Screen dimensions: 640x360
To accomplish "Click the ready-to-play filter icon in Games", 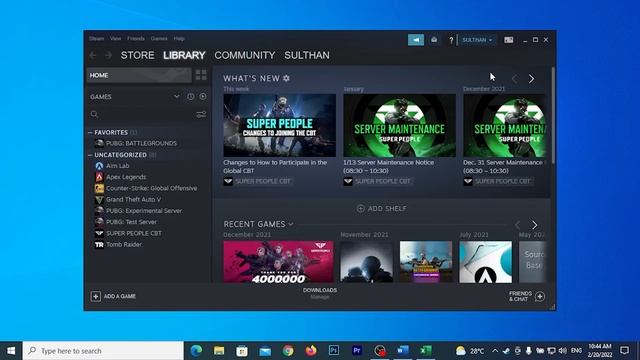I will pos(203,97).
